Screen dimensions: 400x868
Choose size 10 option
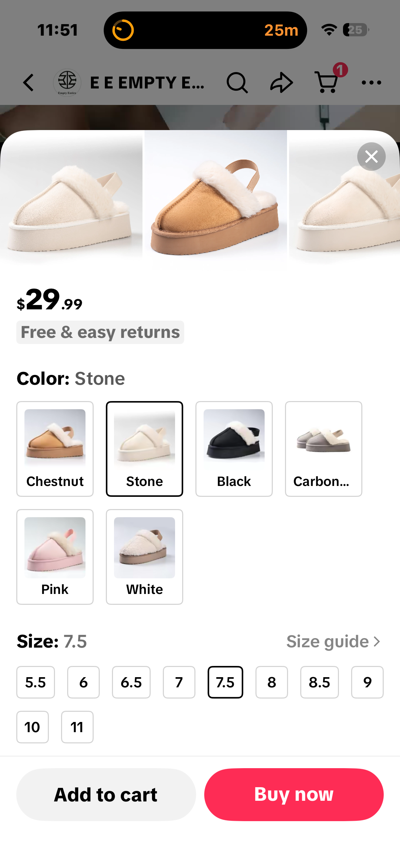33,727
